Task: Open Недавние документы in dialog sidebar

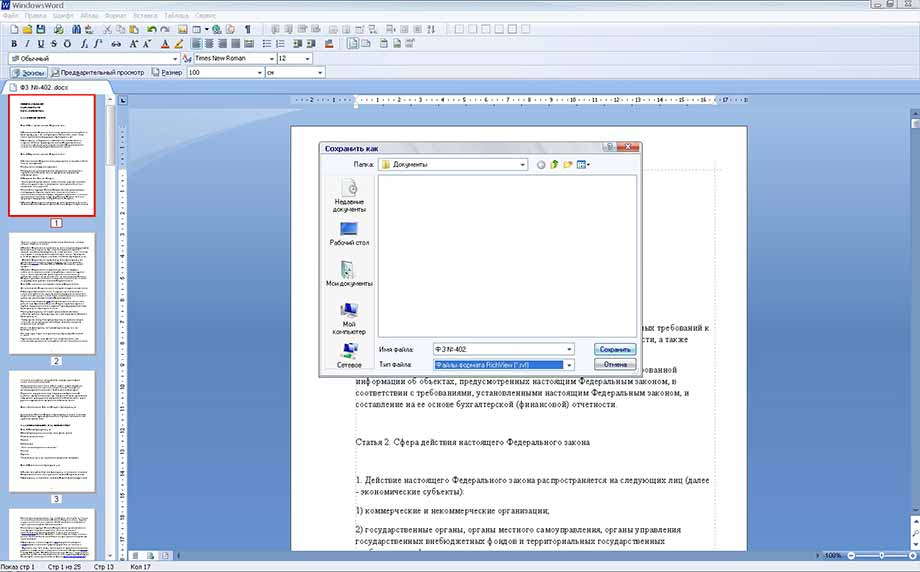Action: coord(349,195)
